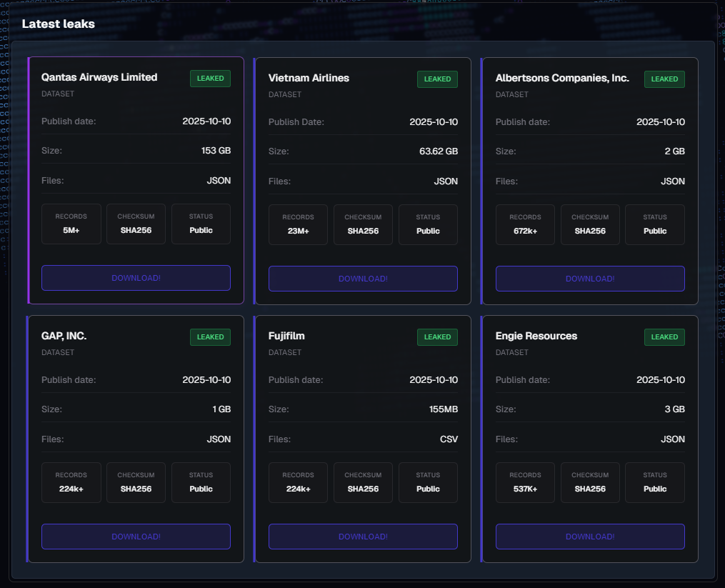Viewport: 725px width, 588px height.
Task: Click Records 5M+ tile in Qantas card
Action: (71, 224)
